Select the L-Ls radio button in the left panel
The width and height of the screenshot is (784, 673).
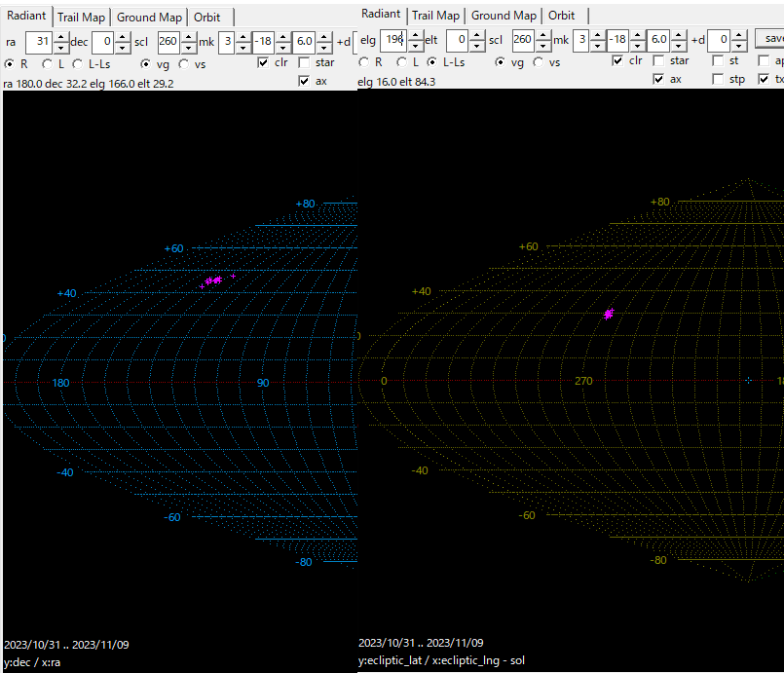click(x=77, y=62)
